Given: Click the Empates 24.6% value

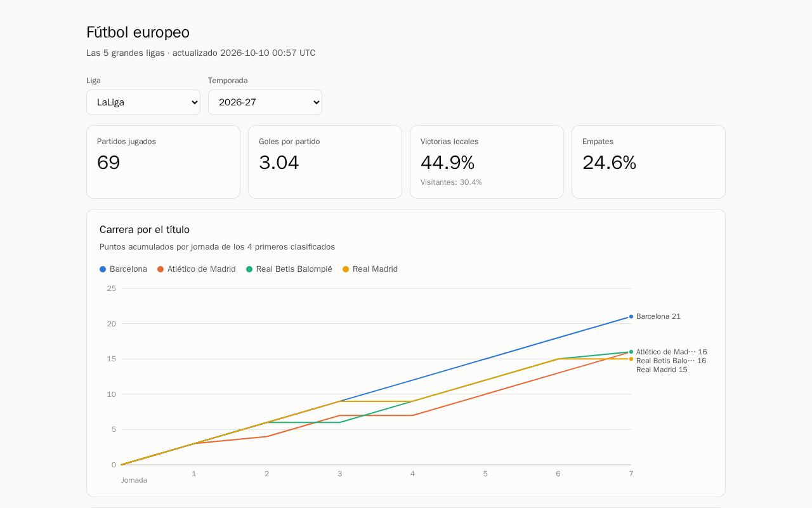Looking at the screenshot, I should coord(609,163).
